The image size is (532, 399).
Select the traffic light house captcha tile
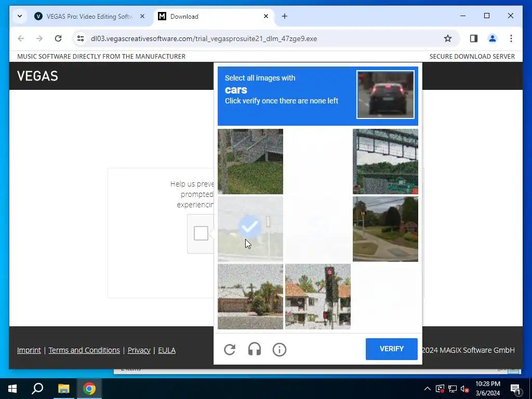318,297
